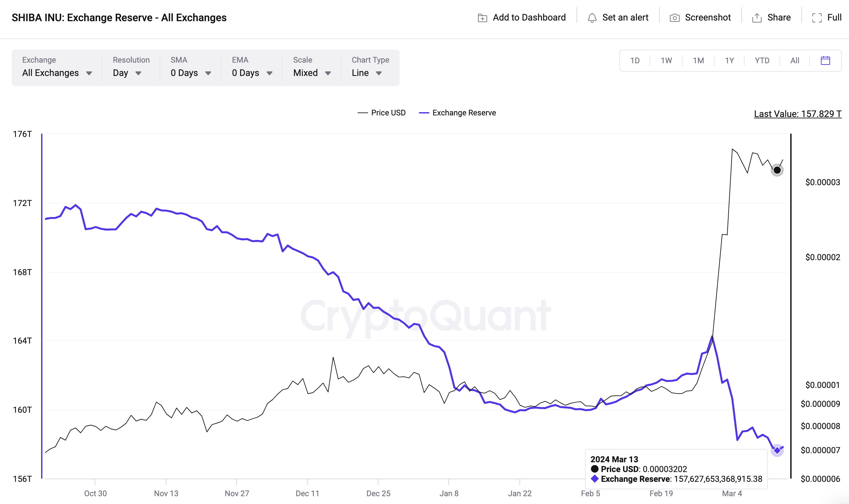Click the purple Exchange Reserve diamond marker
The width and height of the screenshot is (849, 504).
click(777, 450)
